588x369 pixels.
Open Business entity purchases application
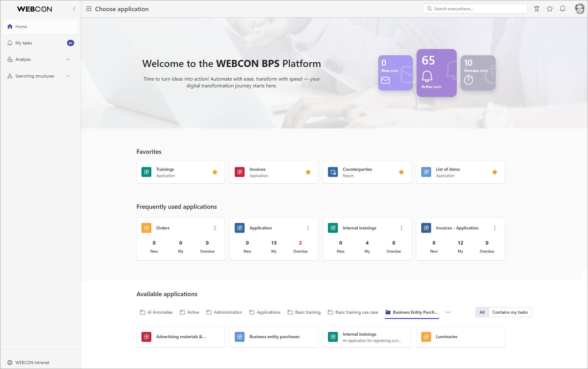coord(274,337)
